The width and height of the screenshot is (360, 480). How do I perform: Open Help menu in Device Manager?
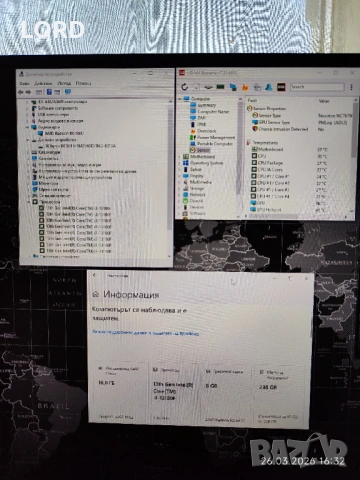tap(83, 83)
